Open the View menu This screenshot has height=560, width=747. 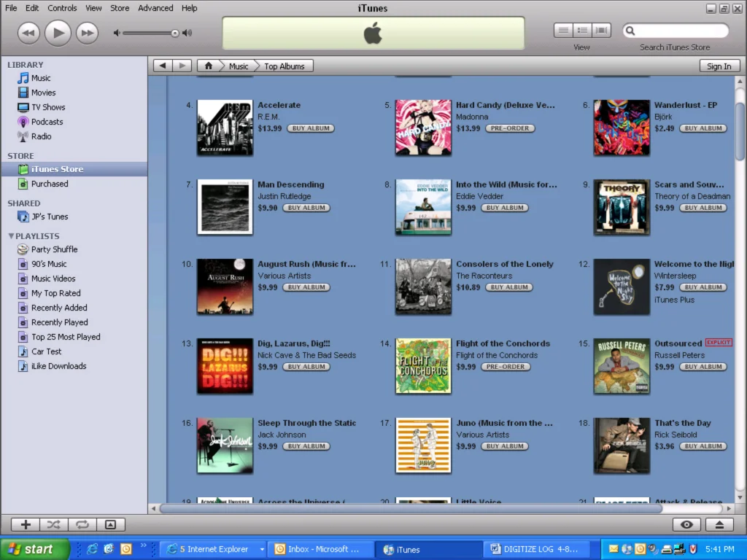93,8
